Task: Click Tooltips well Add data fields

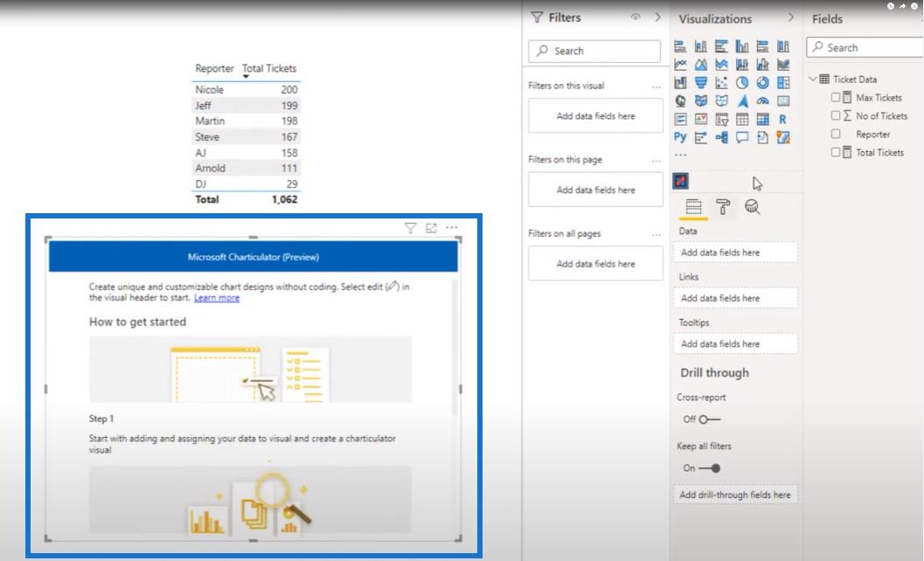Action: [x=735, y=343]
